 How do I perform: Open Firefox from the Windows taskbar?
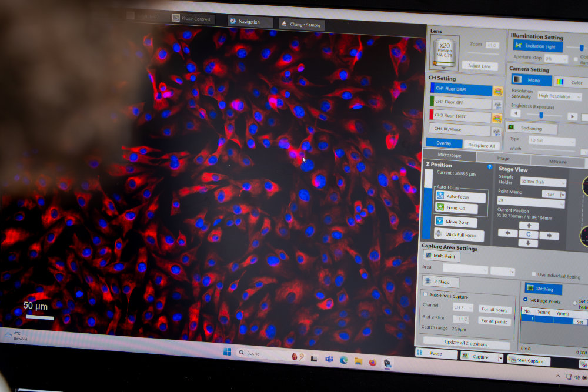pyautogui.click(x=373, y=361)
